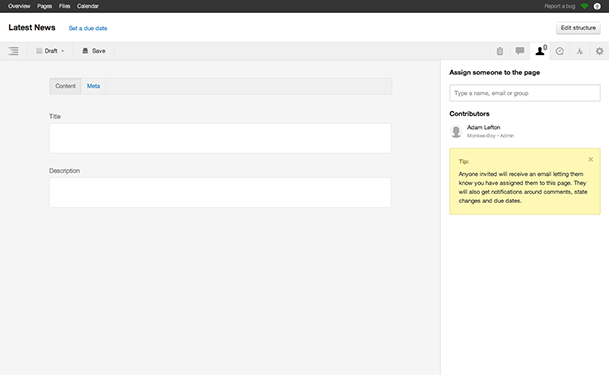
Task: Open the Draft status dropdown
Action: 50,51
